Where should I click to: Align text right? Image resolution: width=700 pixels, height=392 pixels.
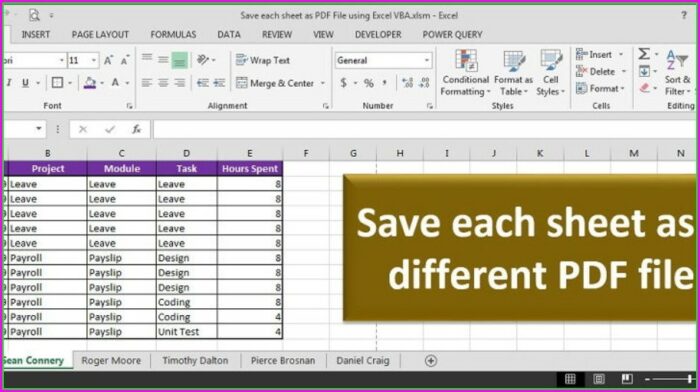tap(179, 83)
